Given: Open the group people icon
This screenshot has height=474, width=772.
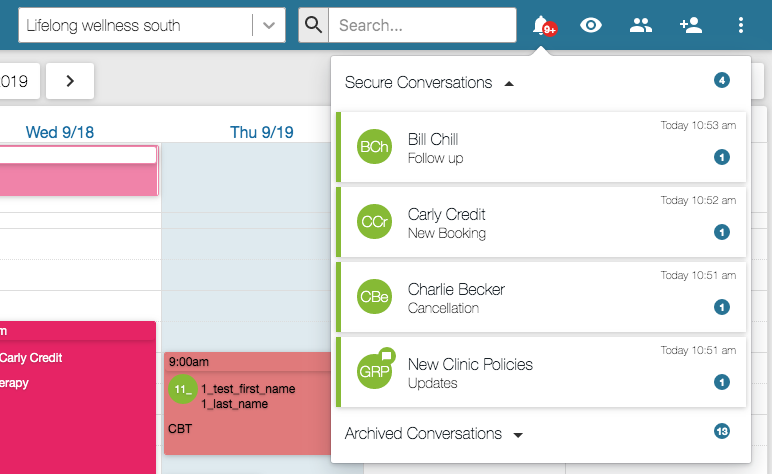Looking at the screenshot, I should pos(641,25).
